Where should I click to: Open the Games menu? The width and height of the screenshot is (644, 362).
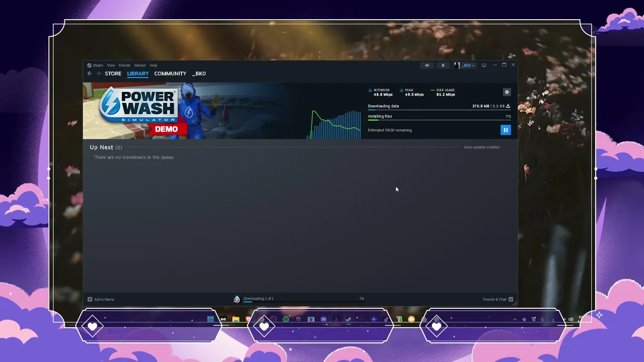pyautogui.click(x=140, y=65)
